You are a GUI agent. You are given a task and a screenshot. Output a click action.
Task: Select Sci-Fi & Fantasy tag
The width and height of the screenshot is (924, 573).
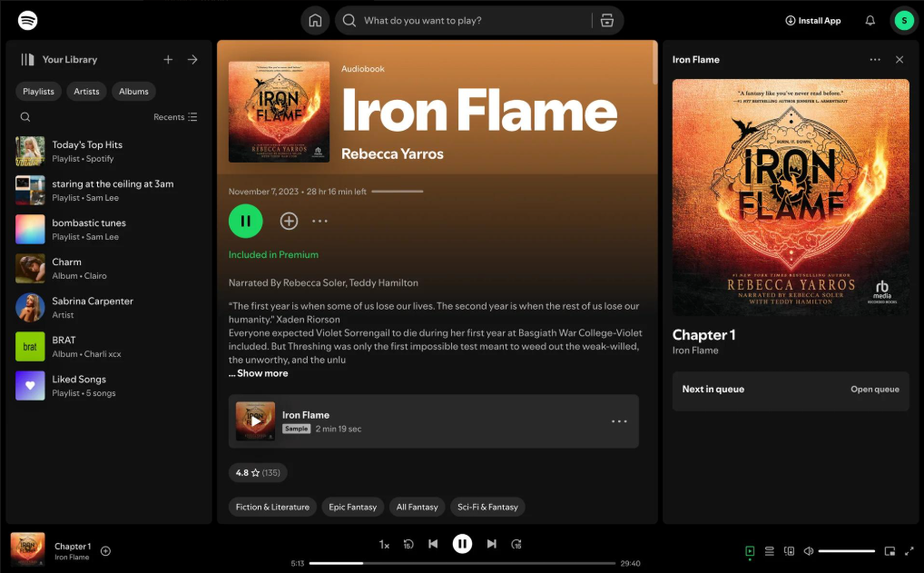coord(488,507)
